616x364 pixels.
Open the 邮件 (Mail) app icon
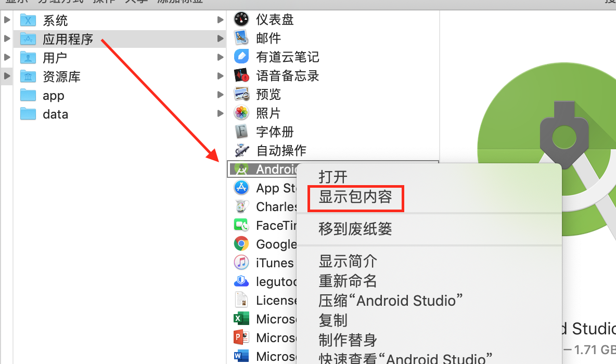(241, 38)
